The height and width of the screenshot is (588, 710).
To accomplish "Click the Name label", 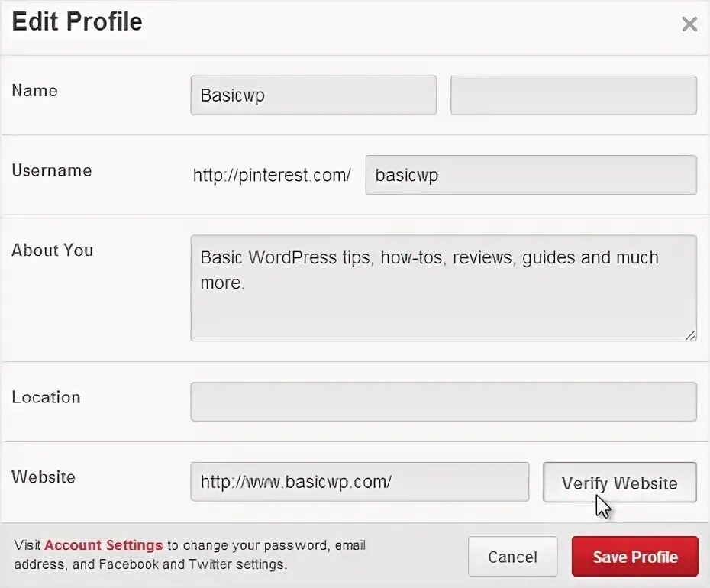I will tap(35, 91).
